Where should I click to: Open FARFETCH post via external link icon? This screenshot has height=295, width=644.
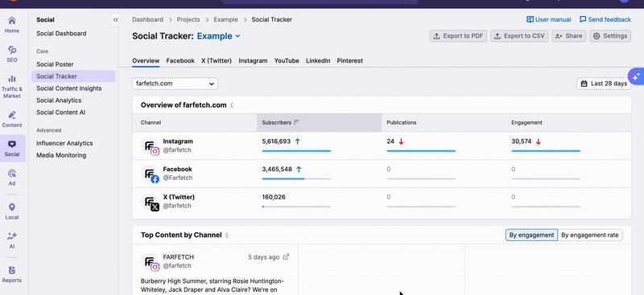(x=287, y=257)
